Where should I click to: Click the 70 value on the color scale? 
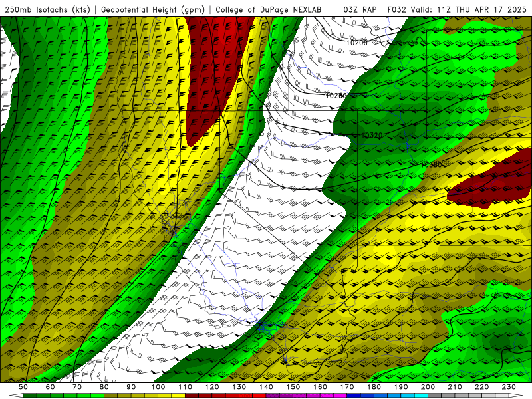77,387
